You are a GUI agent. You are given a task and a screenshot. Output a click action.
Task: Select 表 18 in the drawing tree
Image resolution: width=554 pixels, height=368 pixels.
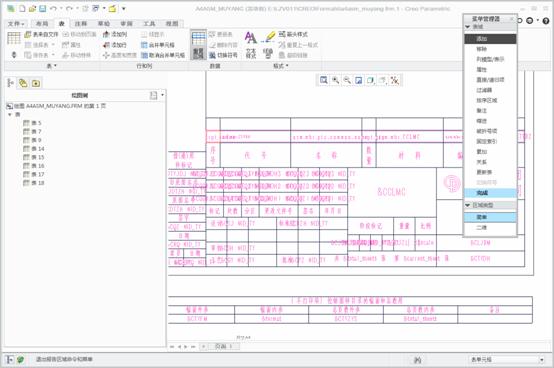[34, 183]
